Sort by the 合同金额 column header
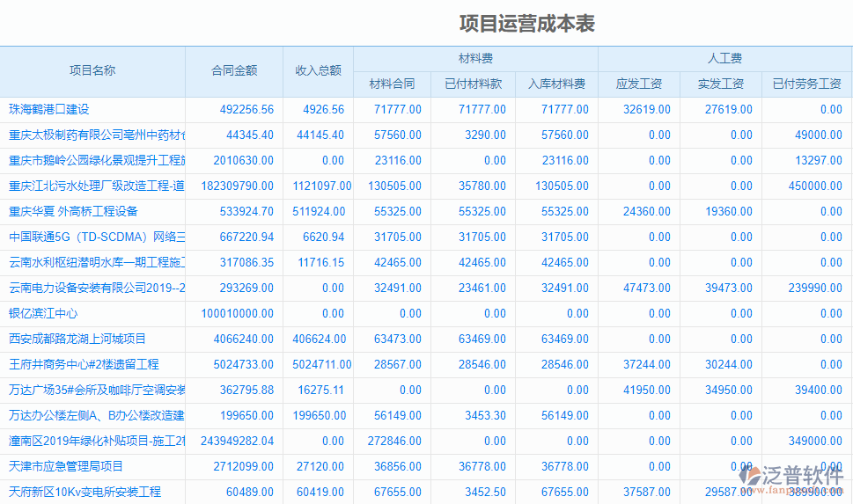Screen dimensions: 853x504 [x=234, y=71]
